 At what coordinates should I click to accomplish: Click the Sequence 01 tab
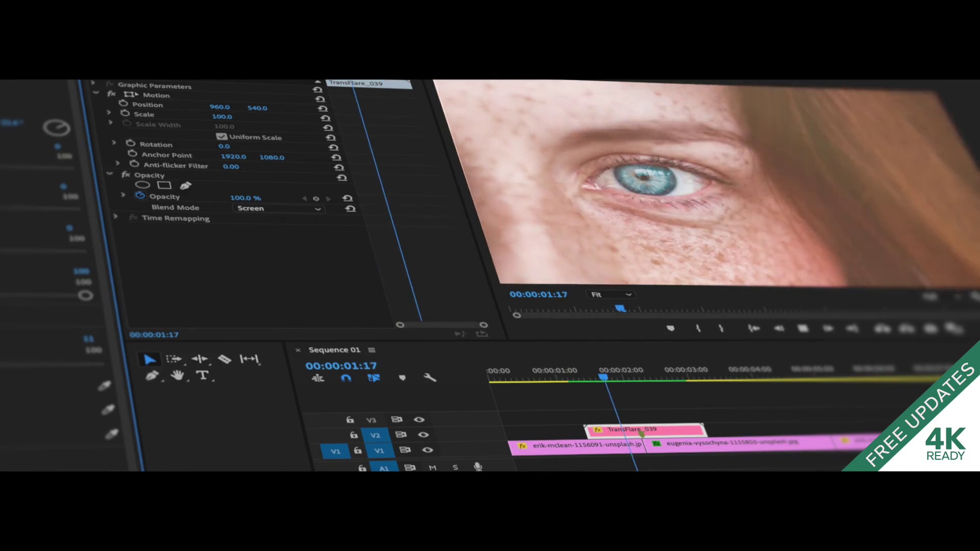[x=334, y=349]
